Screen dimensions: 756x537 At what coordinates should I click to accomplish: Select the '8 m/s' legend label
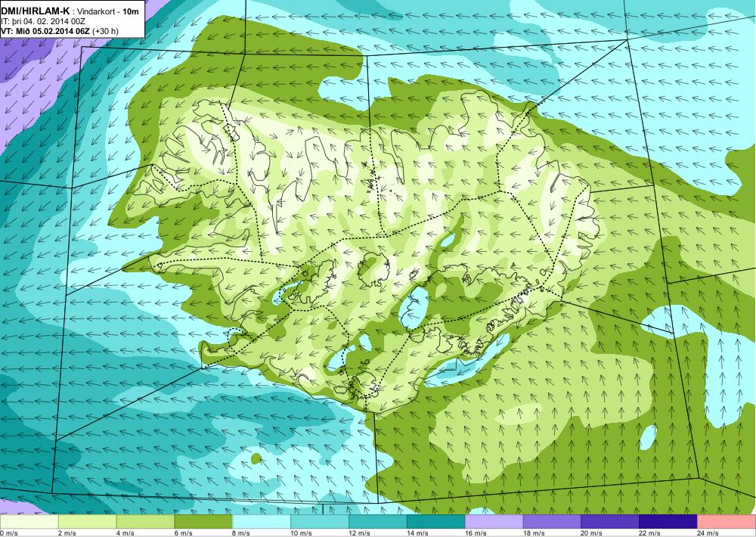pos(242,533)
